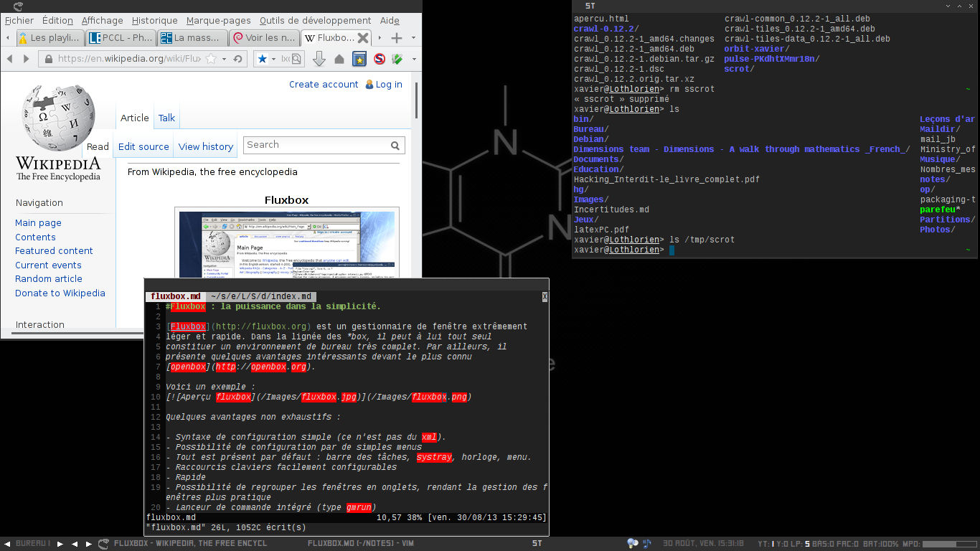980x551 pixels.
Task: Open the Affichage menu
Action: (102, 21)
